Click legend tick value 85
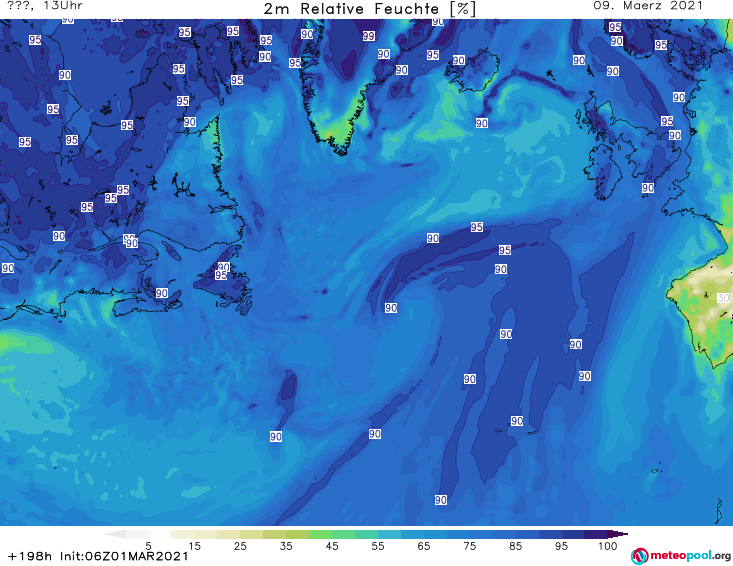Viewport: 733px width, 566px height. point(515,546)
